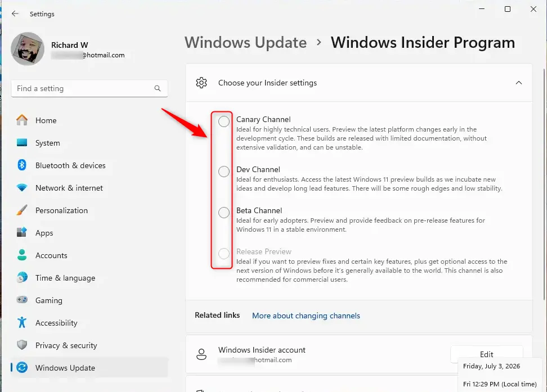Click the Bluetooth icon in sidebar
Screen dimensions: 547x392
click(22, 165)
